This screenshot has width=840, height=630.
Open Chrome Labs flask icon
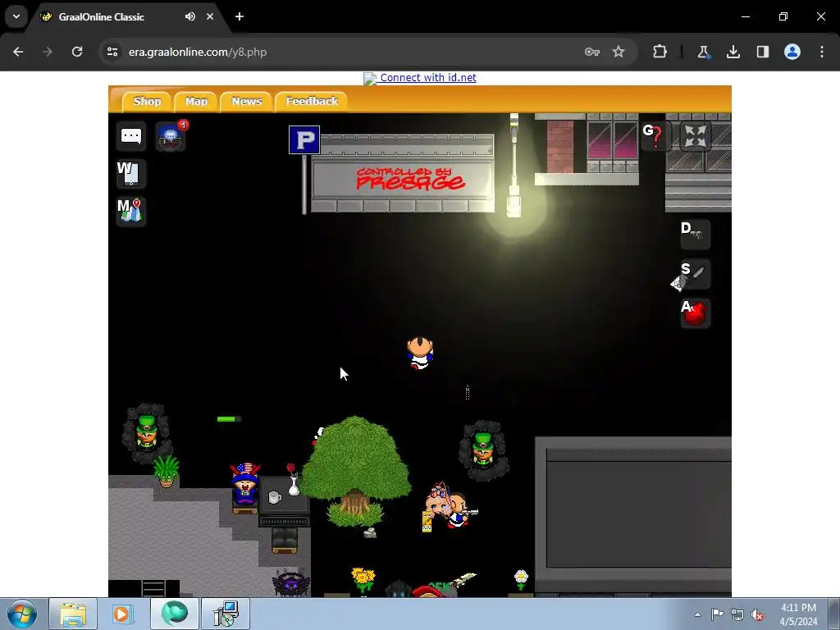click(703, 52)
